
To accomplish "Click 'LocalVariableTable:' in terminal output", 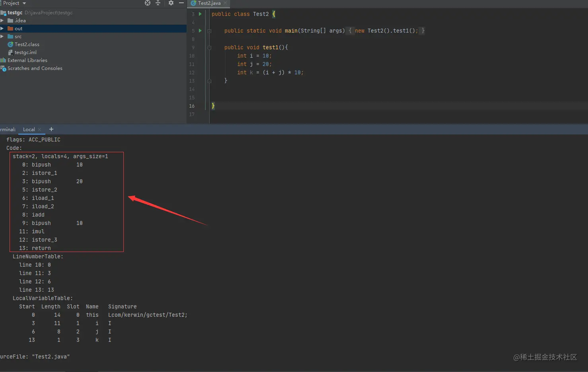I will coord(43,298).
